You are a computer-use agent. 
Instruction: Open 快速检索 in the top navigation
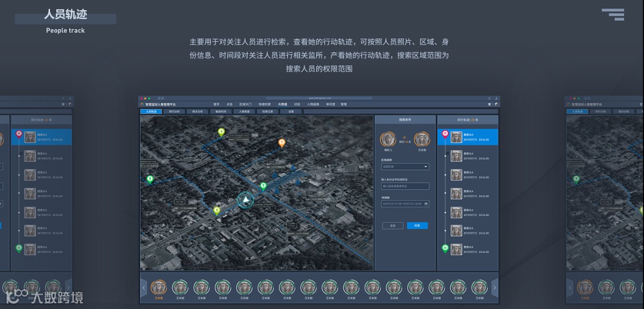click(265, 104)
